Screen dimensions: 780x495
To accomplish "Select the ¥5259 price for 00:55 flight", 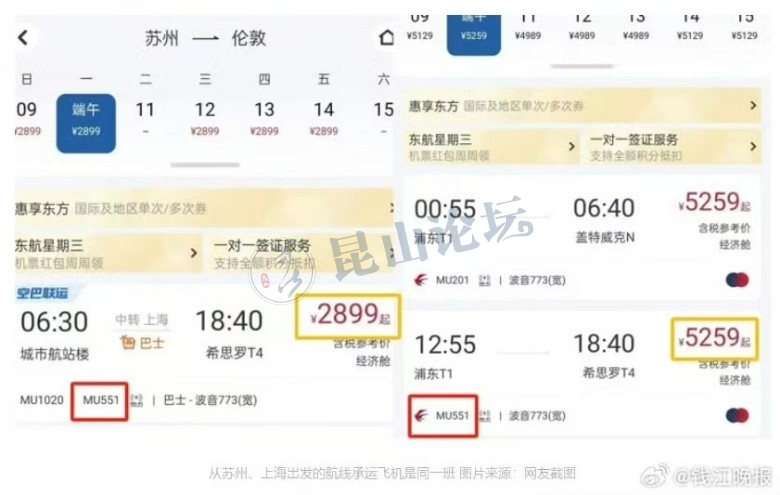I will pyautogui.click(x=714, y=202).
